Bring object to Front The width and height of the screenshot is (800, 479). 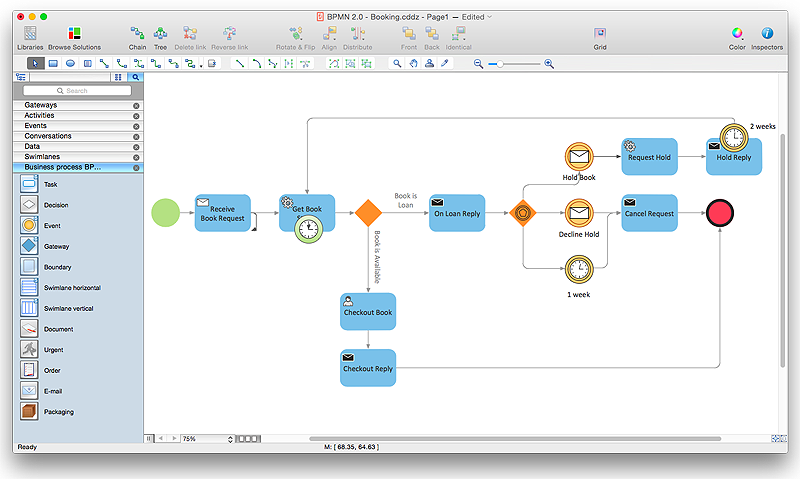pyautogui.click(x=409, y=39)
